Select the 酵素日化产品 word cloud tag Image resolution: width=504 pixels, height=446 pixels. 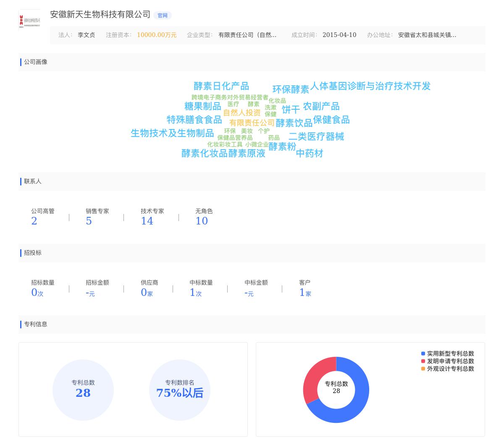221,86
